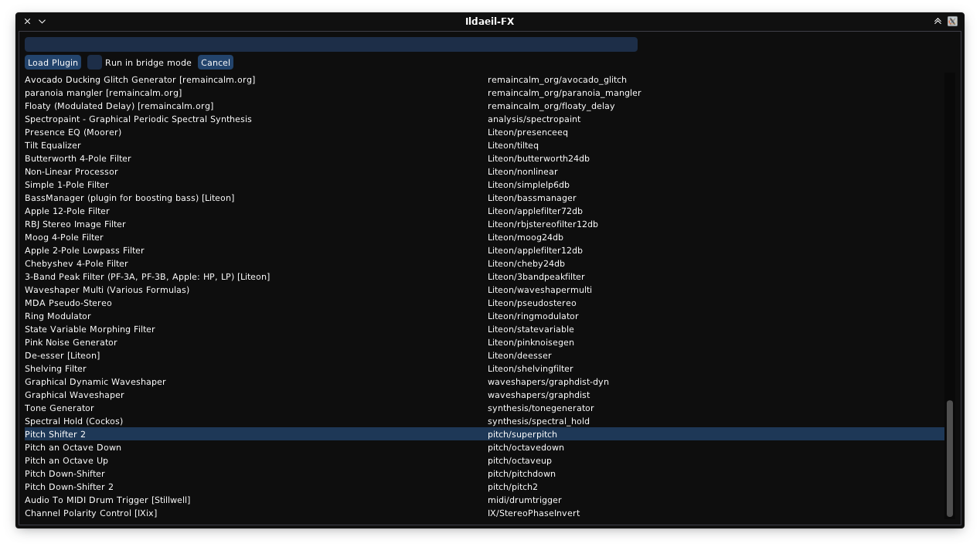Choose Tone Generator plugin
This screenshot has width=980, height=547.
click(60, 408)
